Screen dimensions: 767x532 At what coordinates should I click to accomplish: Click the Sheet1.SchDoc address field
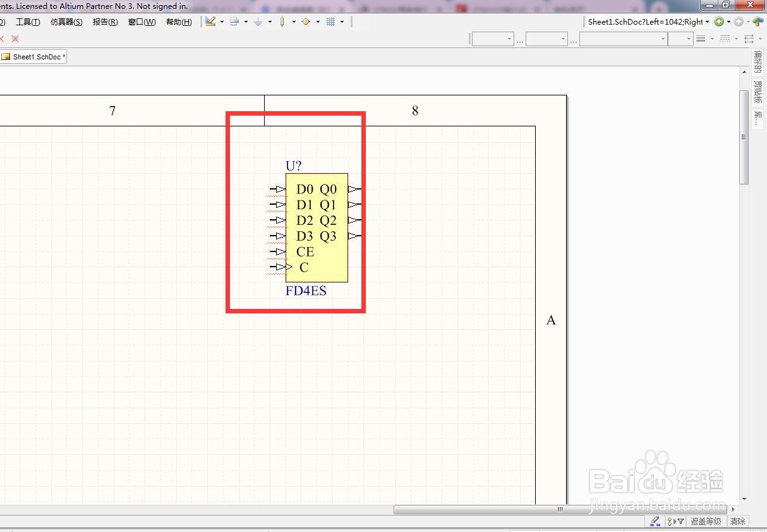(645, 21)
